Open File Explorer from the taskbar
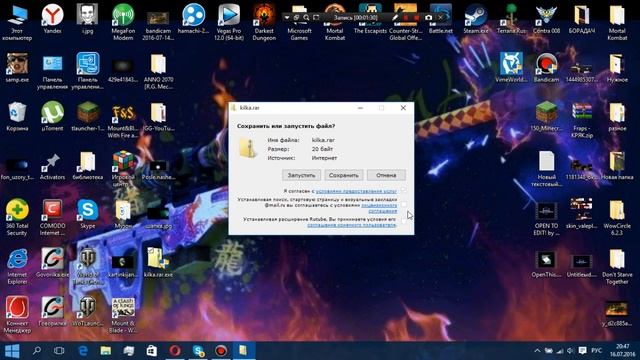Image resolution: width=640 pixels, height=360 pixels. click(106, 351)
